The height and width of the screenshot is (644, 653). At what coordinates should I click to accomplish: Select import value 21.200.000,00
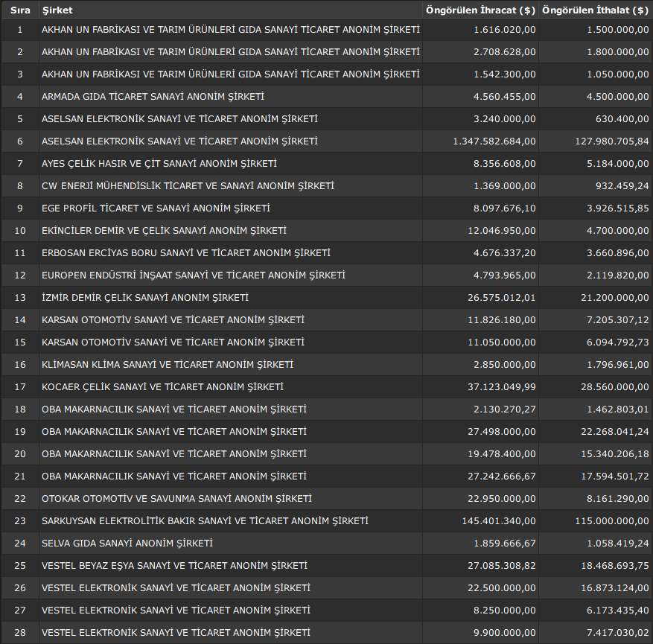[x=615, y=298]
